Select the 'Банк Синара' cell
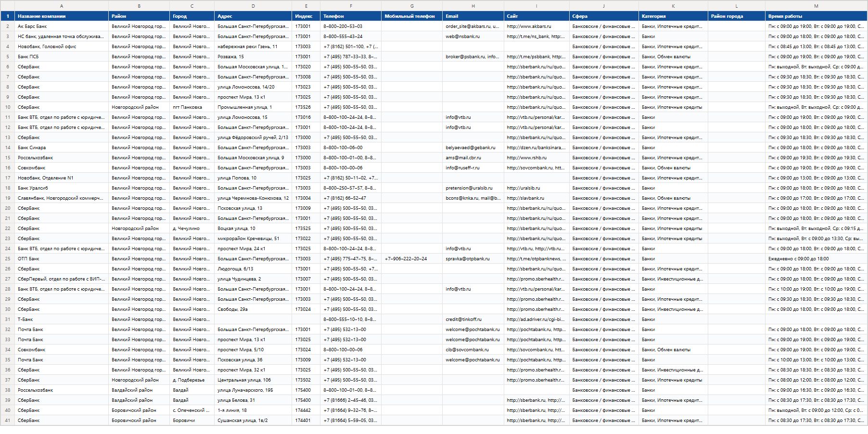 click(62, 148)
